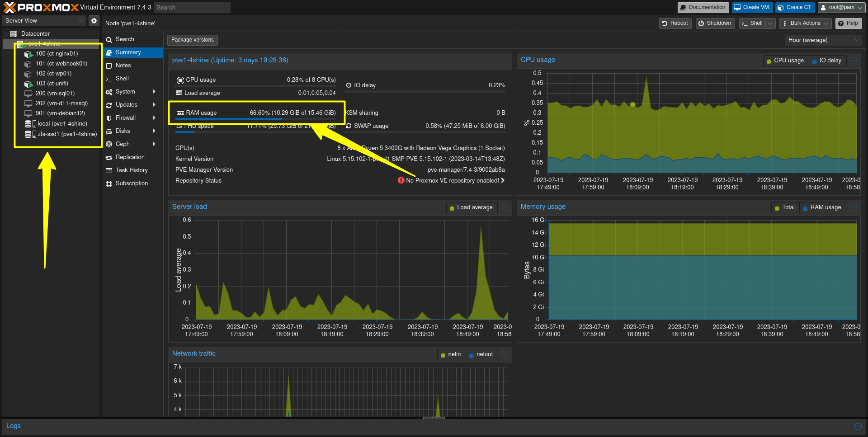Click the Reboot button
This screenshot has width=868, height=437.
pyautogui.click(x=675, y=23)
